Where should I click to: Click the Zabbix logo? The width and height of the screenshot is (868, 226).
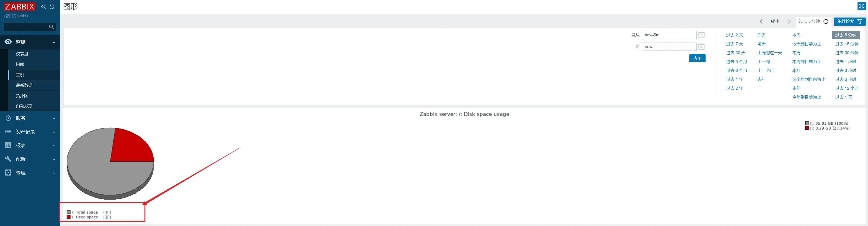(x=20, y=7)
